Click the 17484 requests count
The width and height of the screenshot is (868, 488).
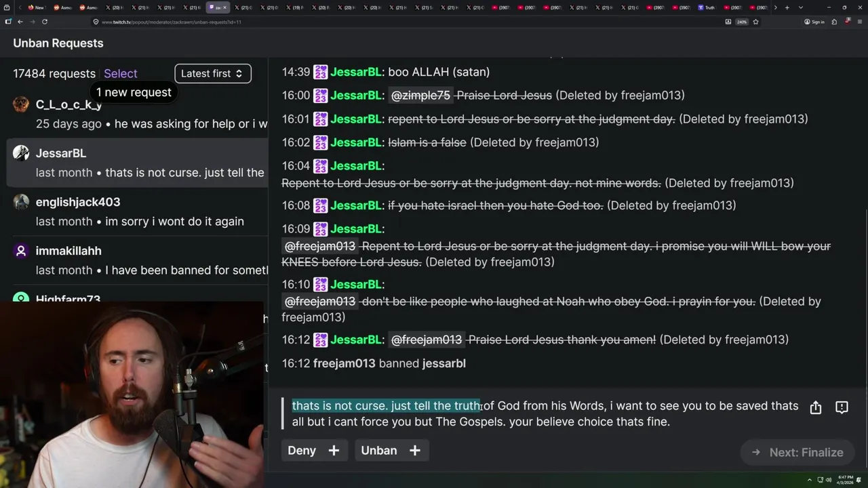[54, 73]
